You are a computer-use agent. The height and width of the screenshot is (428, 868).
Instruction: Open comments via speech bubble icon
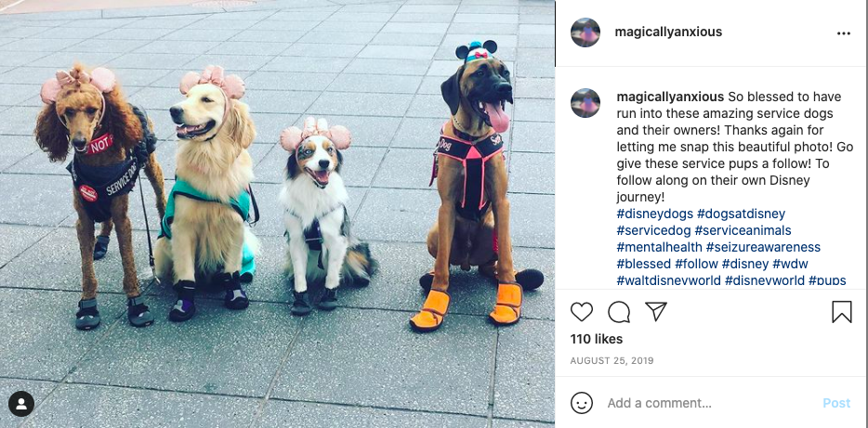pos(619,312)
